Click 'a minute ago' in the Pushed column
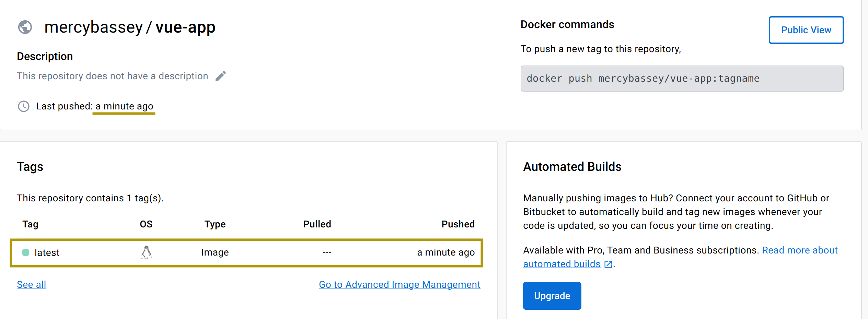This screenshot has width=868, height=319. 446,252
